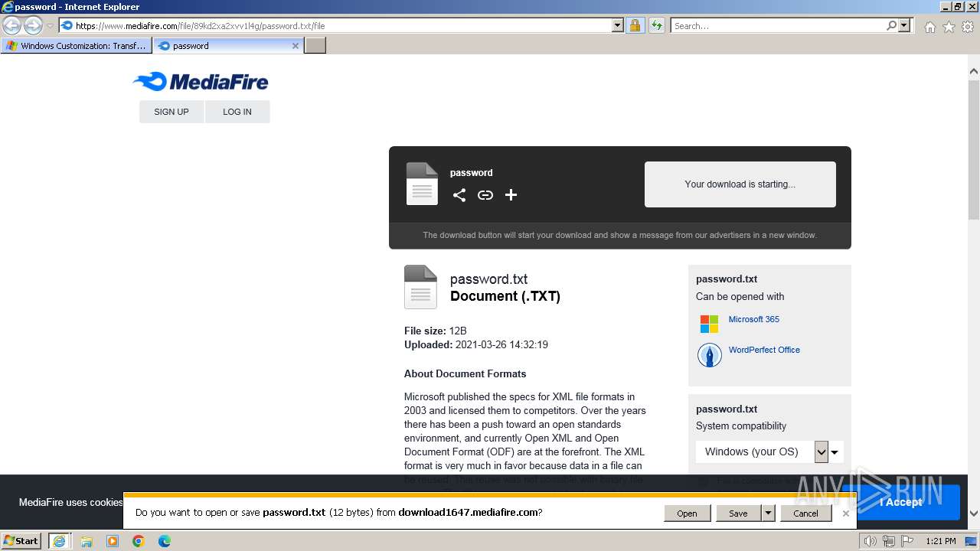Click the WordPerfect Office link
Viewport: 980px width, 551px height.
coord(764,350)
